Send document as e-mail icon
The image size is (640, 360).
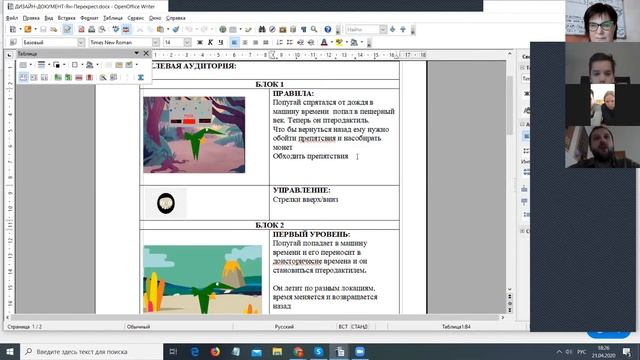(53, 29)
